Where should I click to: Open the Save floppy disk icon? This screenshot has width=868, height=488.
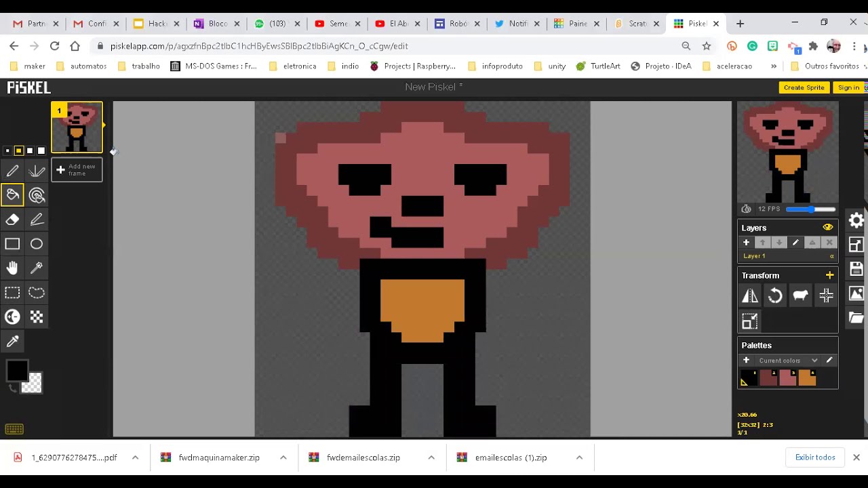tap(856, 269)
